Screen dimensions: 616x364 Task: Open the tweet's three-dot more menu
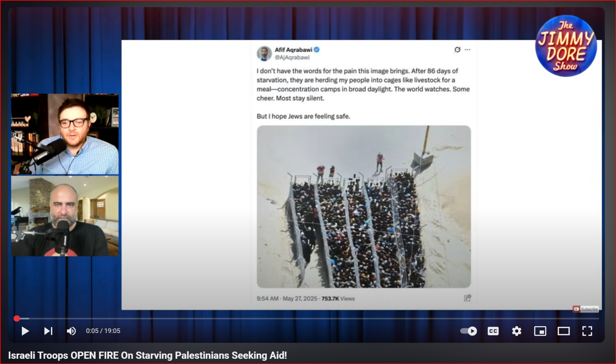468,50
